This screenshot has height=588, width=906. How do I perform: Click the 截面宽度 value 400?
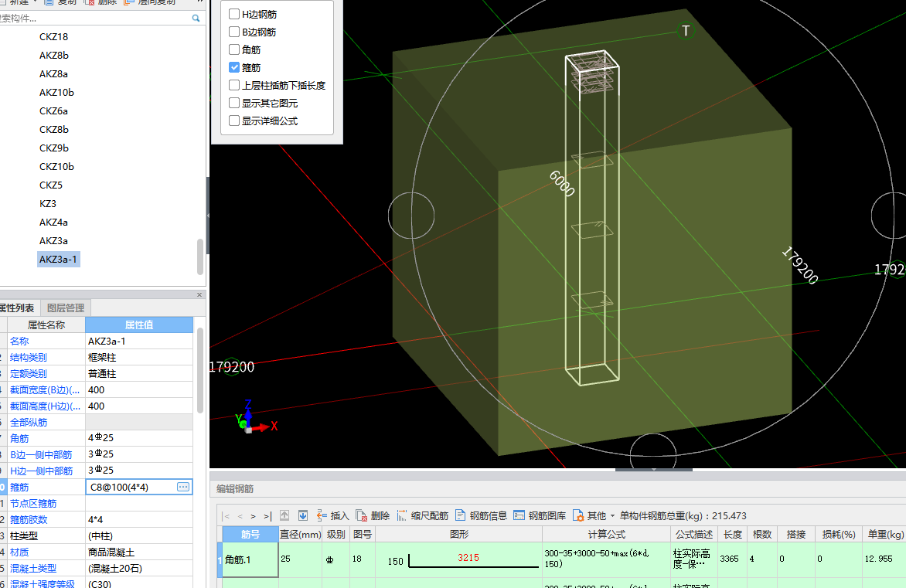(x=139, y=390)
